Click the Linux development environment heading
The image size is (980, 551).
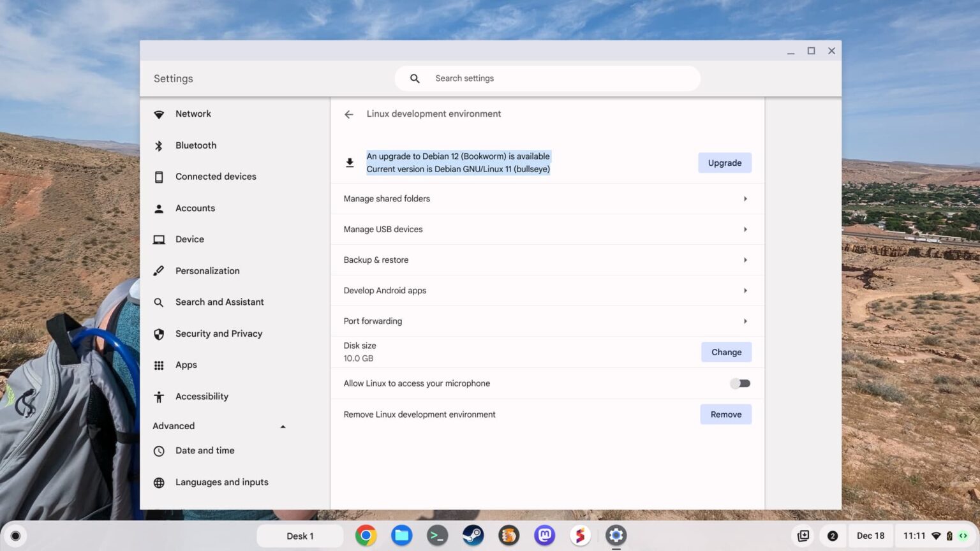[434, 114]
